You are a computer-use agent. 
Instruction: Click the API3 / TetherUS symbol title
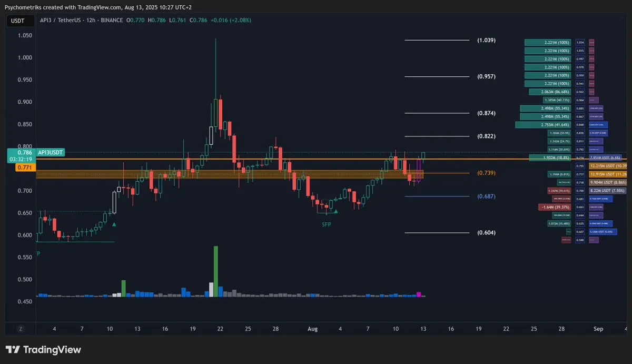coord(61,20)
